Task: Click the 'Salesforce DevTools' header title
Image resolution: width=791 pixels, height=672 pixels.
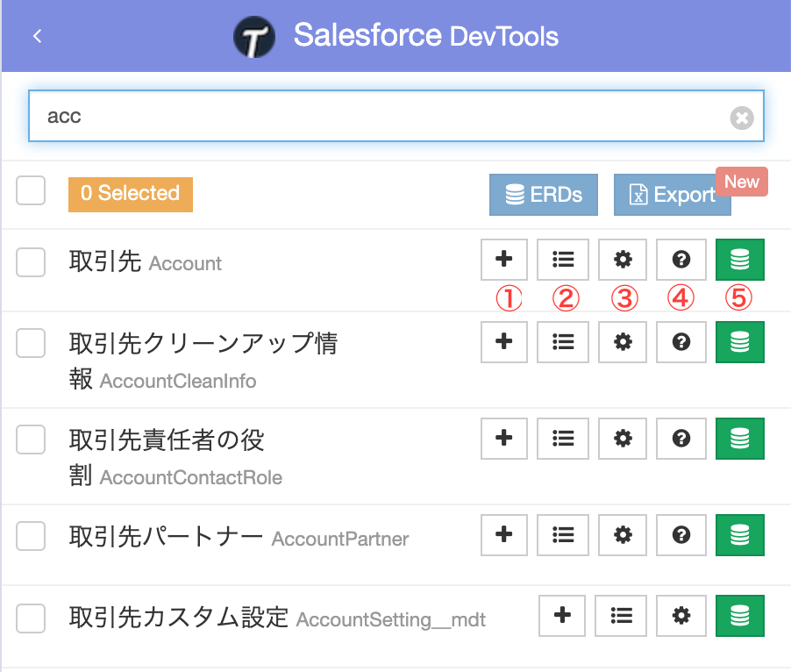Action: click(x=426, y=36)
